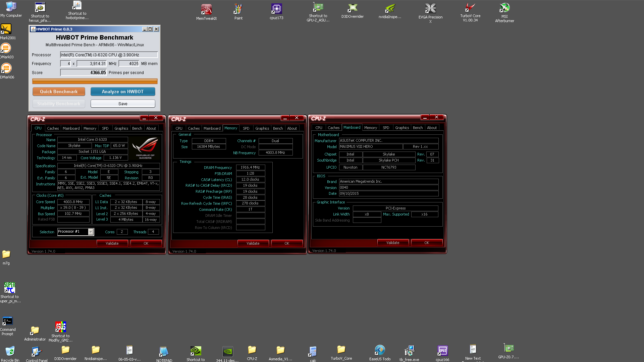Viewport: 644px width, 362px height.
Task: Open the My Computer desktop icon
Action: [11, 9]
